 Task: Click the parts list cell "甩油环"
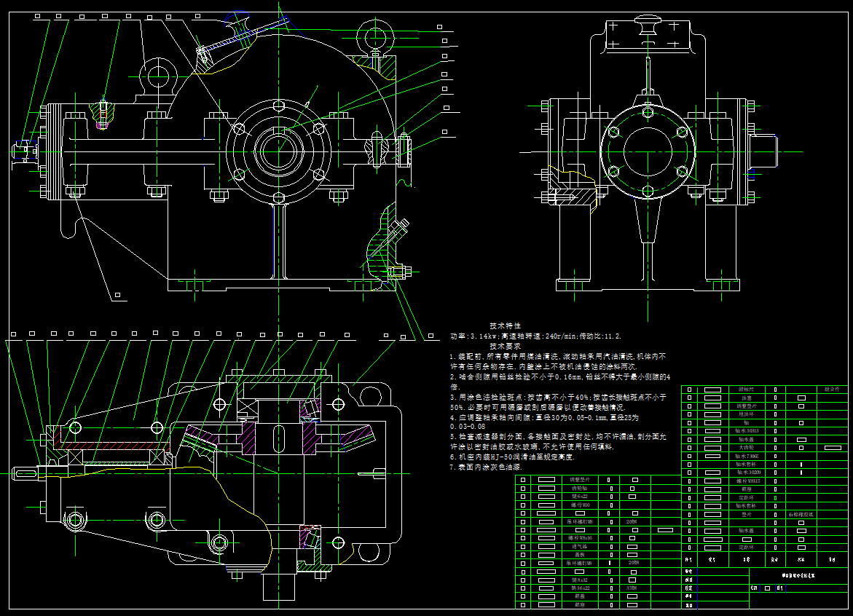747,414
